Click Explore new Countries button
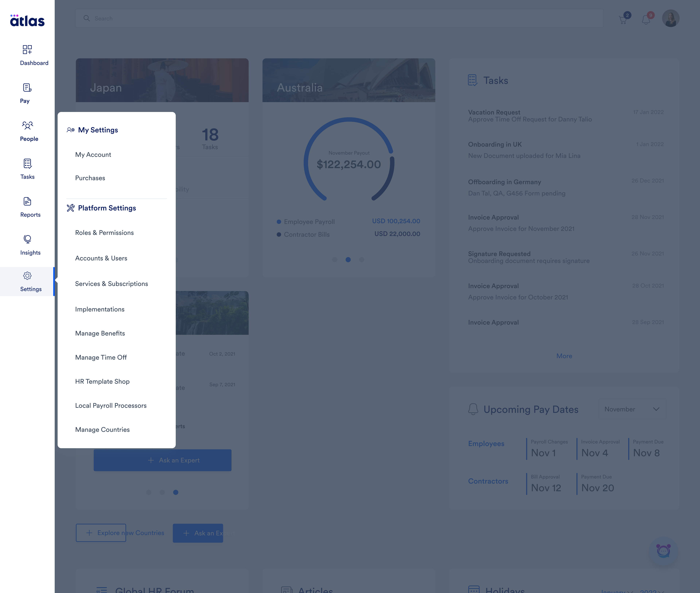This screenshot has height=593, width=700. click(x=101, y=533)
